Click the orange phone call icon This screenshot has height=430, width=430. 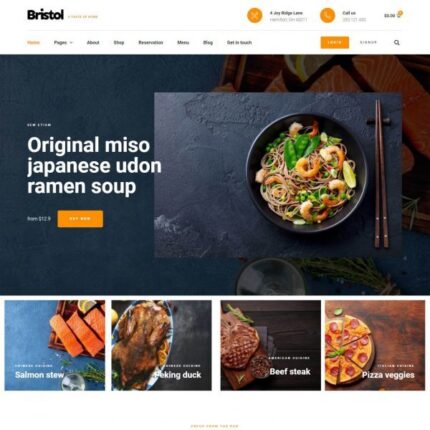pyautogui.click(x=327, y=15)
